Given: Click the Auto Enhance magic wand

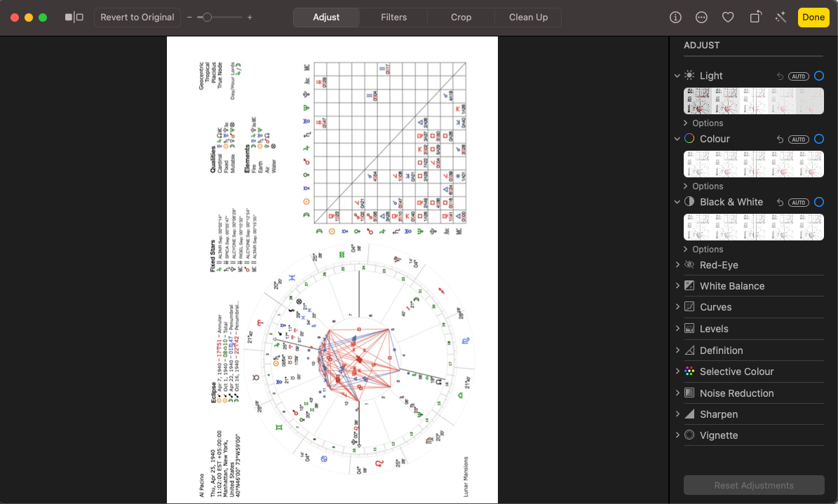Looking at the screenshot, I should [x=781, y=18].
